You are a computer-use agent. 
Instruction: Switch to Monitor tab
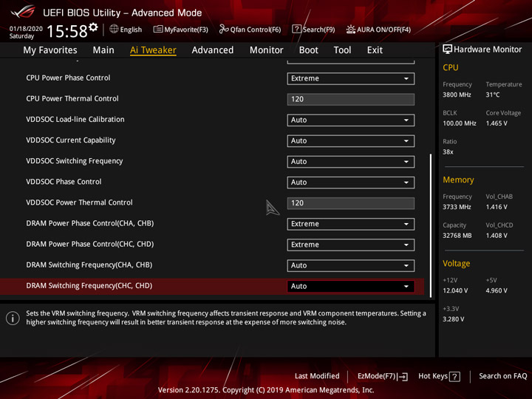[x=266, y=50]
